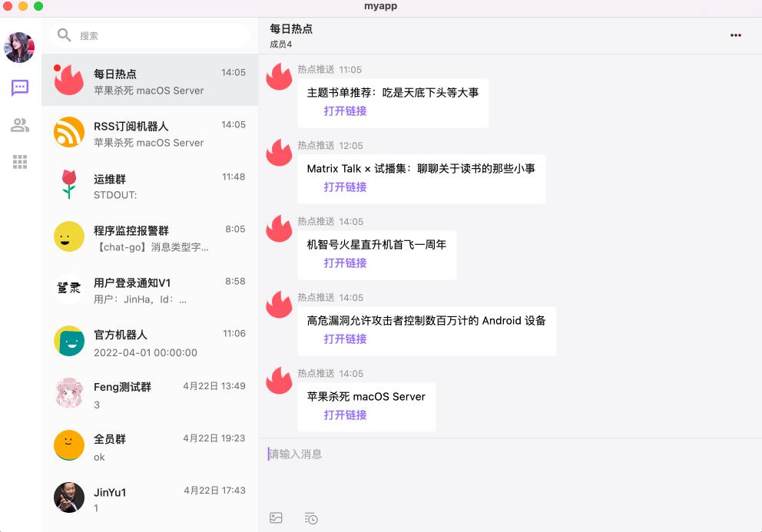Open link under 苹果杀死 macOS Server message
This screenshot has width=762, height=532.
(x=345, y=415)
